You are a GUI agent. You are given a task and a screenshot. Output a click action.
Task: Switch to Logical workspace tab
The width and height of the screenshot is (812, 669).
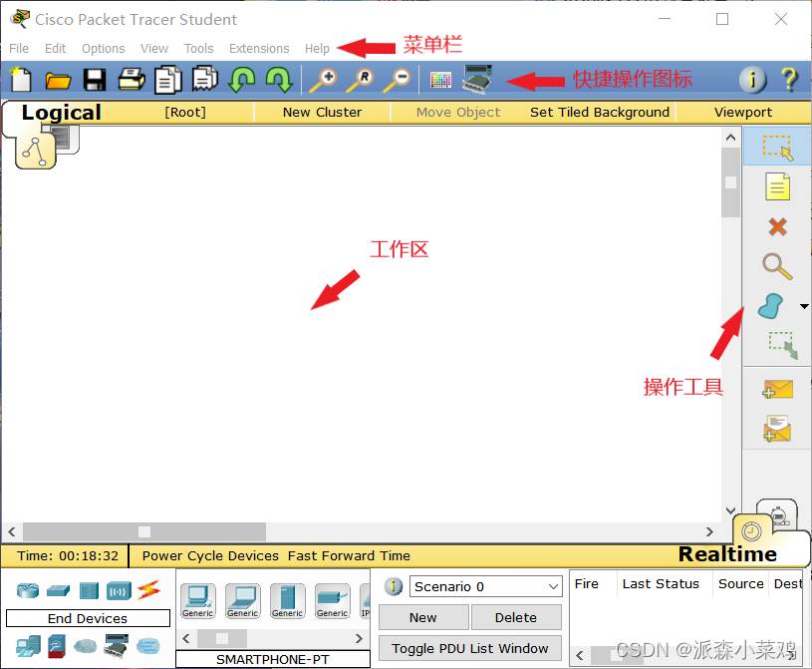tap(61, 113)
